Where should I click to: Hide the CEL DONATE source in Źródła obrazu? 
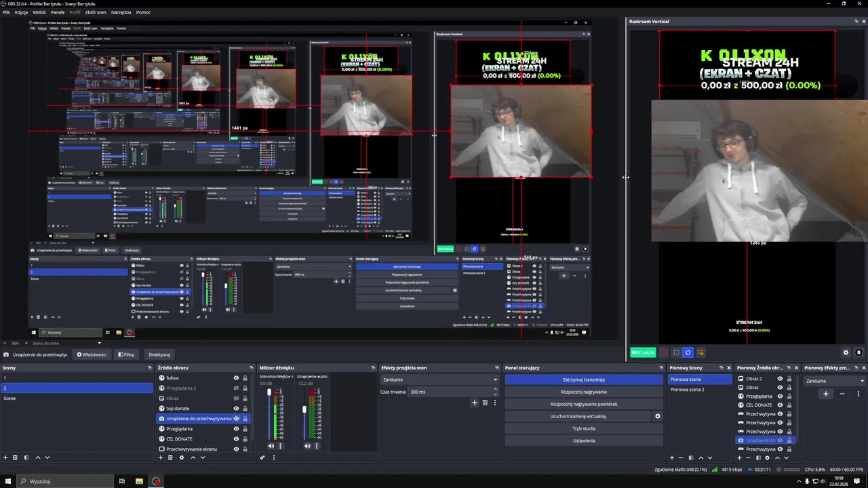236,439
